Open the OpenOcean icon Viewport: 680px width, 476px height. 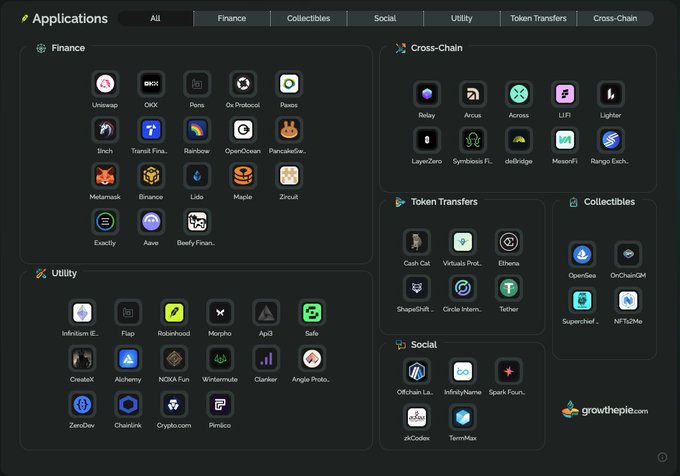pyautogui.click(x=243, y=130)
